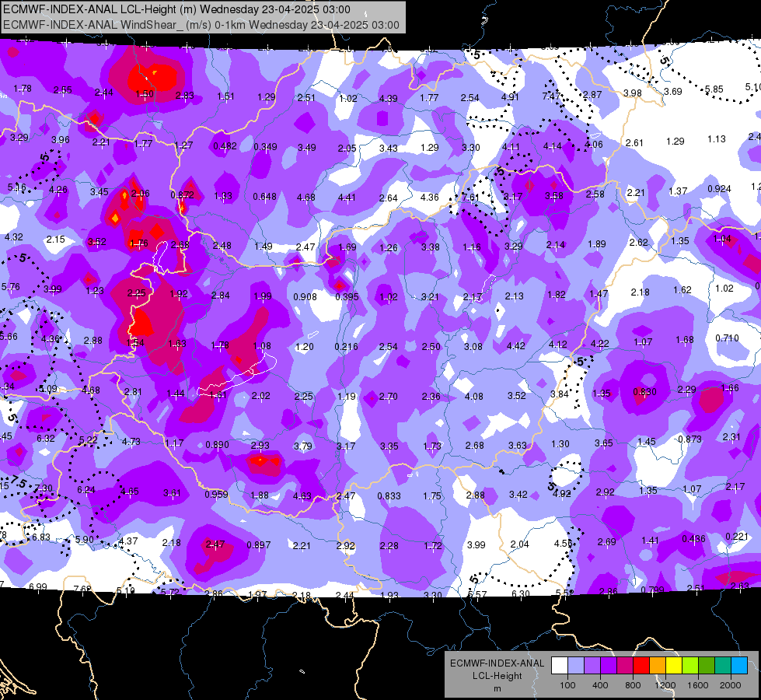761x700 pixels.
Task: Click the wind shear value 0.216
Action: (346, 347)
